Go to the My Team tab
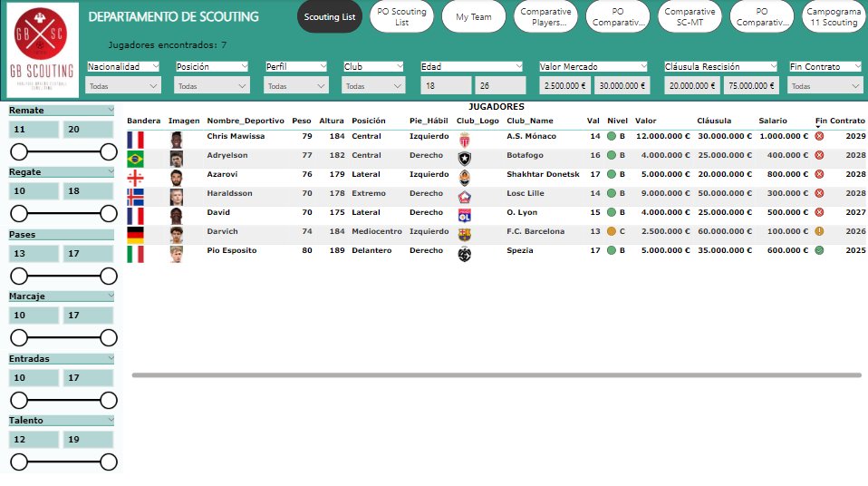868x486 pixels. tap(474, 16)
